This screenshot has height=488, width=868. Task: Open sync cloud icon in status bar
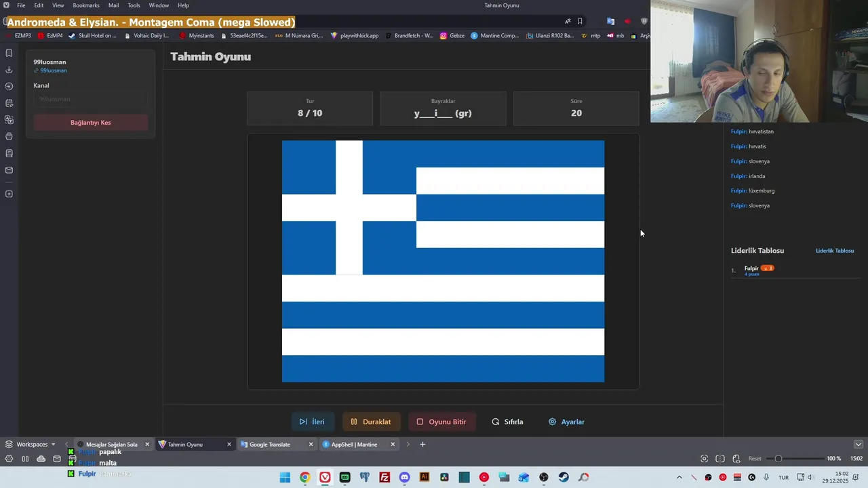(x=41, y=459)
